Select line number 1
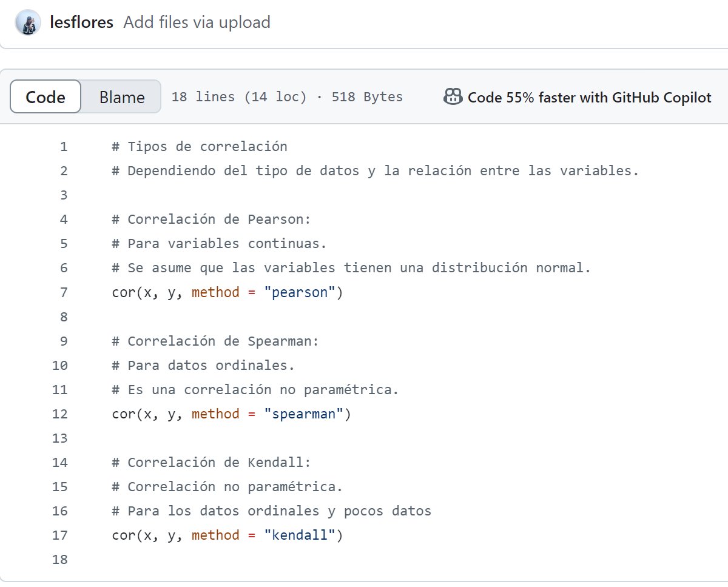 (x=64, y=147)
